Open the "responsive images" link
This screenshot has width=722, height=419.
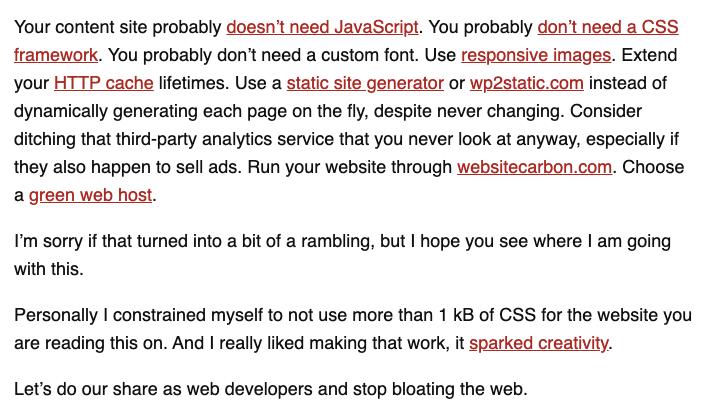(x=536, y=55)
